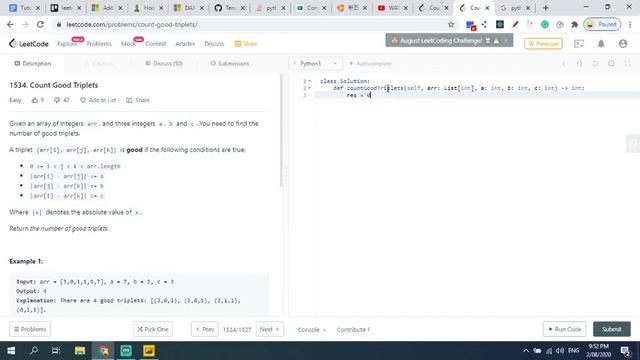Collapse code fold arrow on line 1
The height and width of the screenshot is (360, 640).
(x=309, y=81)
